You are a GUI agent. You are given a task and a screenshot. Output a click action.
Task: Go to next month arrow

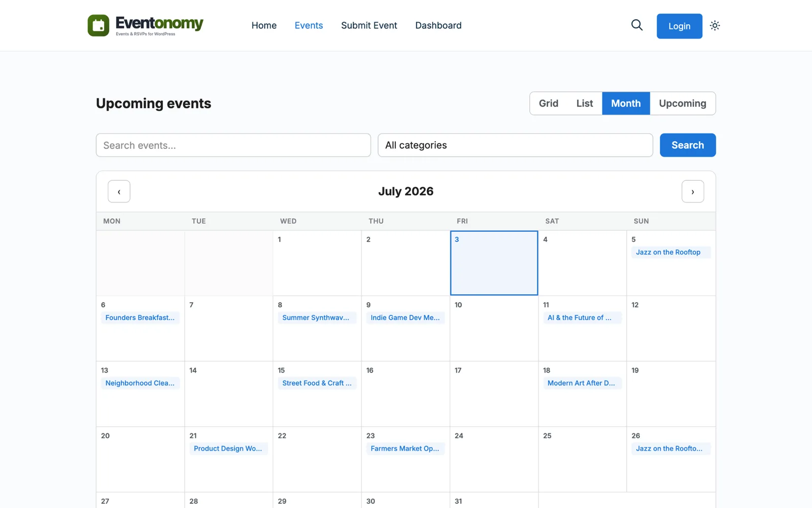click(x=693, y=192)
